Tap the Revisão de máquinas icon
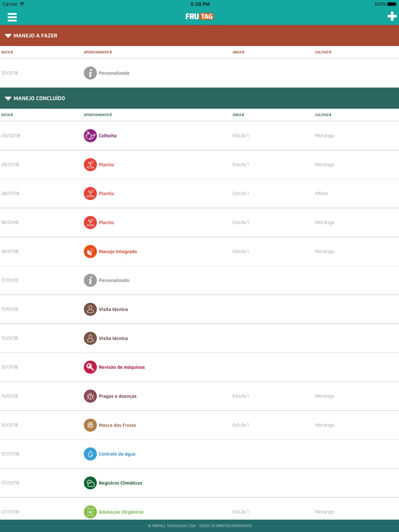 90,367
